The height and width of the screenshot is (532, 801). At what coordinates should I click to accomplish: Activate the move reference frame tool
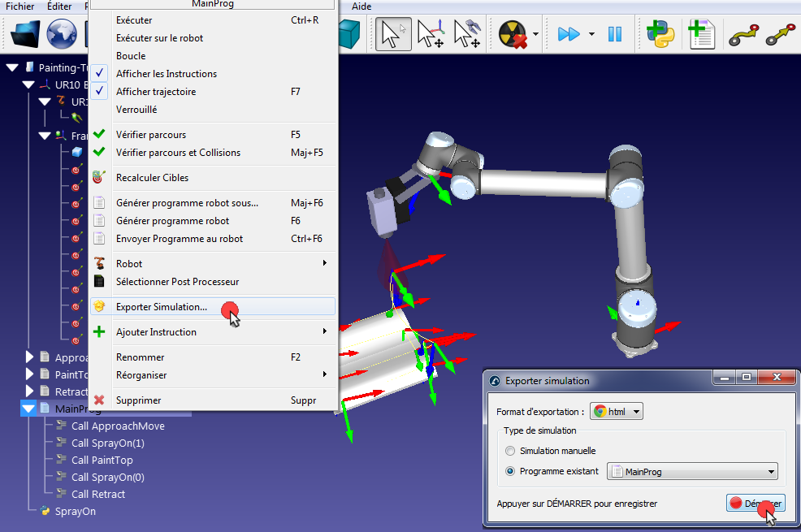tap(431, 34)
